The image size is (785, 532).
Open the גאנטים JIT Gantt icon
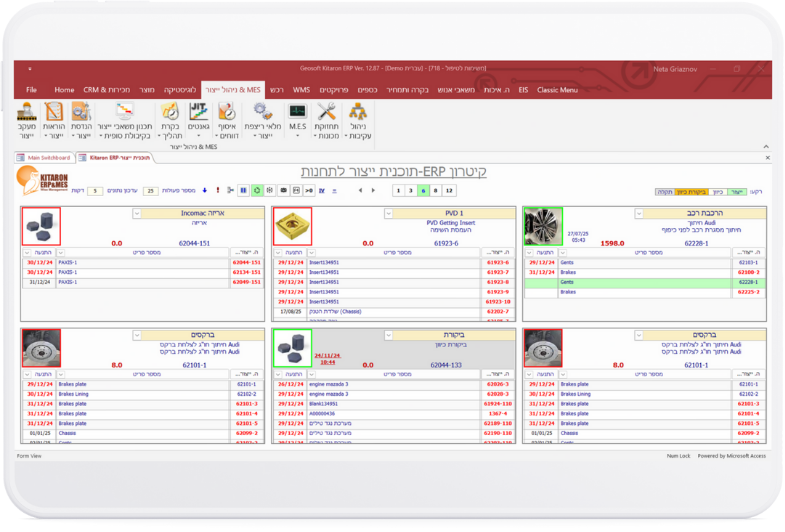[x=198, y=121]
